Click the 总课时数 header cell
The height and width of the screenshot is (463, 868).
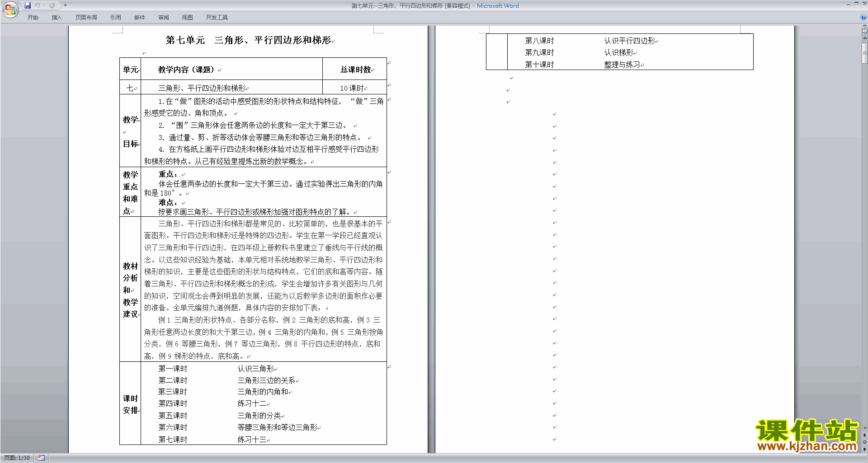pos(355,70)
